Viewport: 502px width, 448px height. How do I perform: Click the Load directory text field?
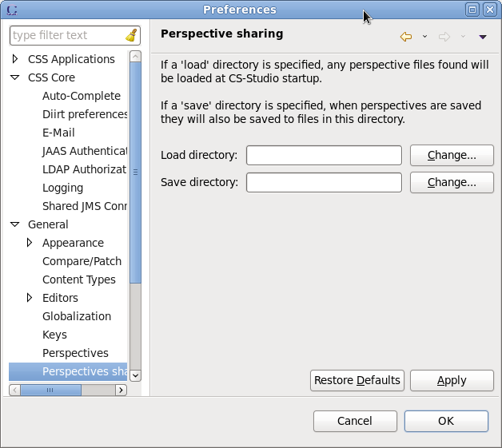(324, 155)
